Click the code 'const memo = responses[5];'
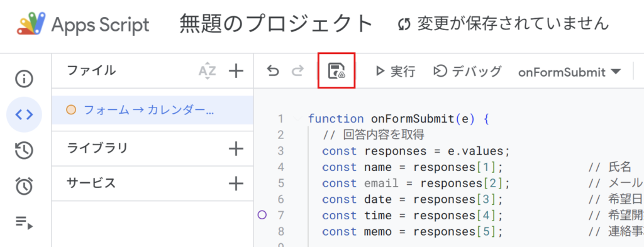This screenshot has height=247, width=644. [413, 231]
